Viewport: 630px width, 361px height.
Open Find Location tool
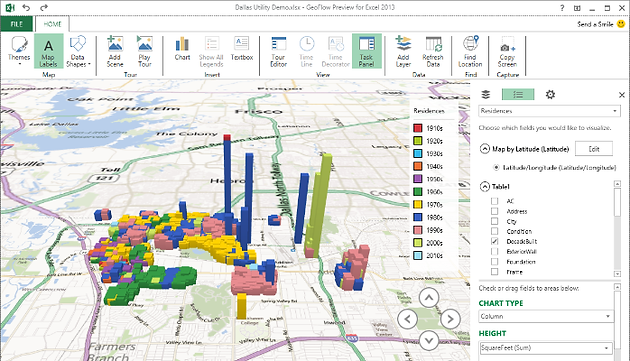tap(470, 51)
